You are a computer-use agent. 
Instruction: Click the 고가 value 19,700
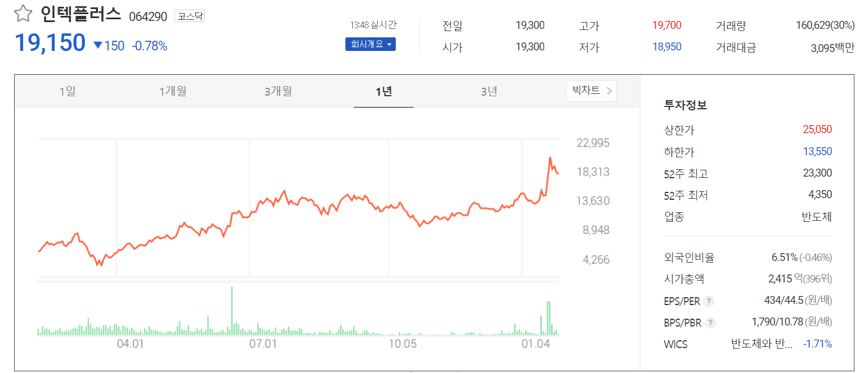666,25
